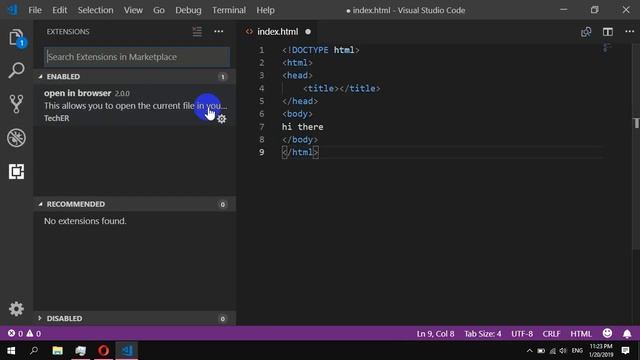
Task: Select the Extensions view icon
Action: pos(16,171)
